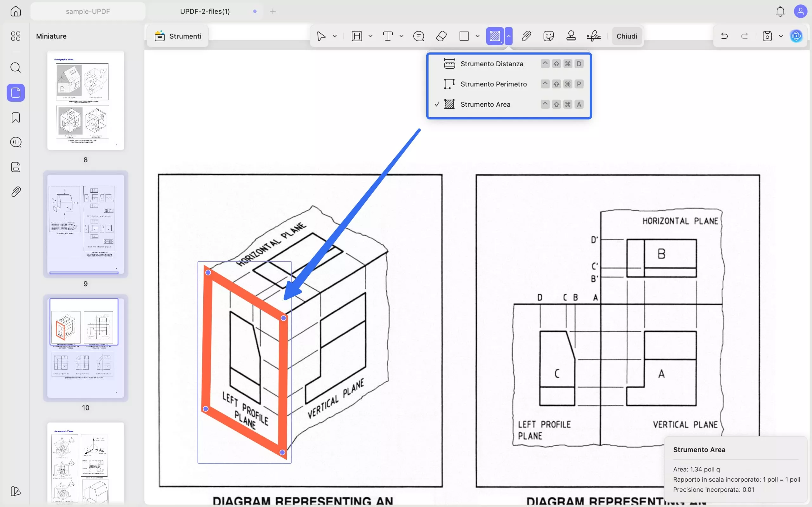Choose Strumento Area menu option
This screenshot has height=507, width=812.
tap(485, 104)
